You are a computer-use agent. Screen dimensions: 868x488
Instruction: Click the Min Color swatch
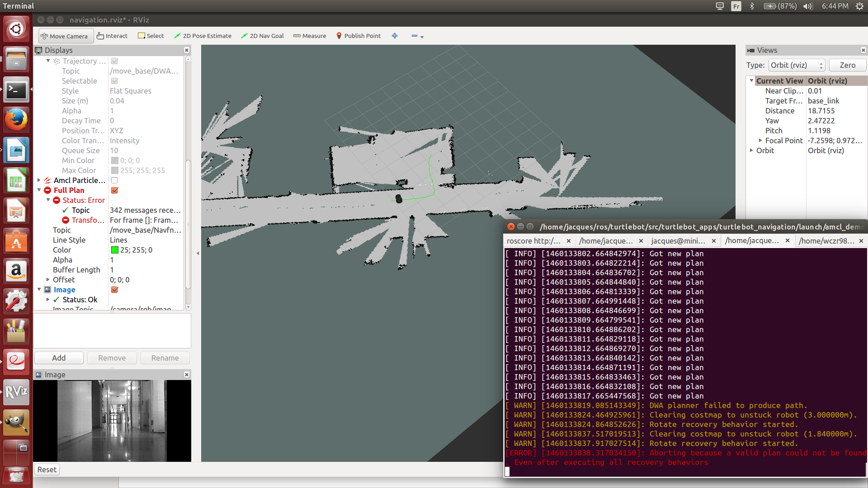click(x=114, y=160)
